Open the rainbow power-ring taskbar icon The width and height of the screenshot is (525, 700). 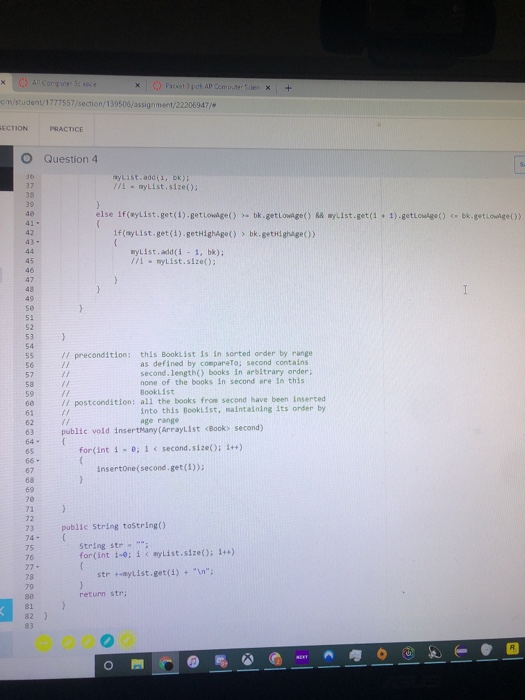point(408,653)
